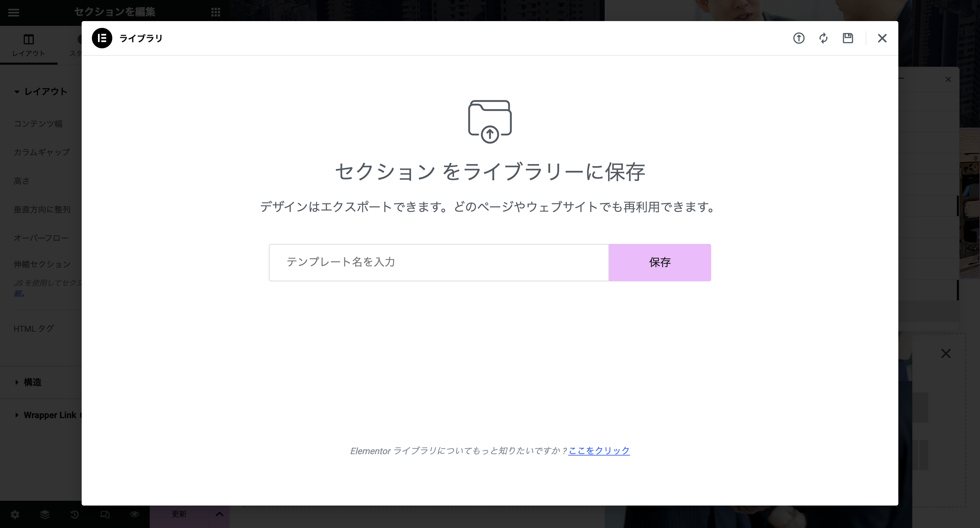
Task: Open the hamburger menu icon
Action: [x=14, y=12]
